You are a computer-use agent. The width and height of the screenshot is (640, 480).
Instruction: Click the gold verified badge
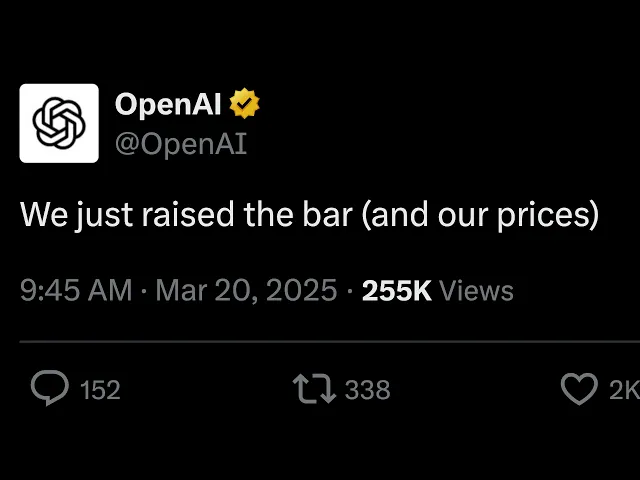(x=246, y=103)
